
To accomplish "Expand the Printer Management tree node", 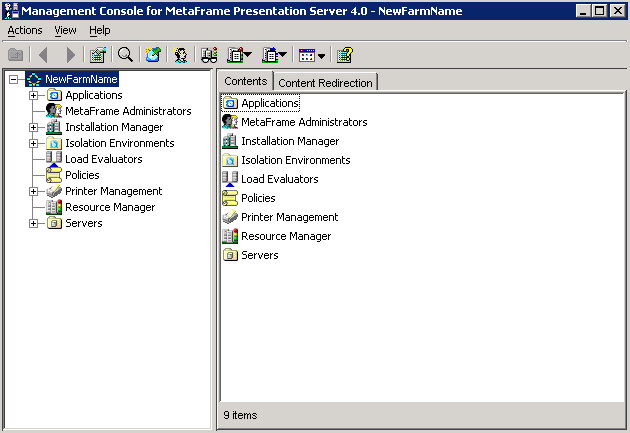I will tap(33, 192).
